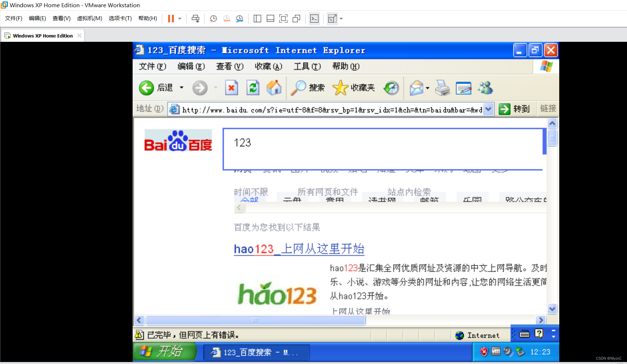Image resolution: width=627 pixels, height=364 pixels.
Task: Print the page with printer icon
Action: [443, 88]
